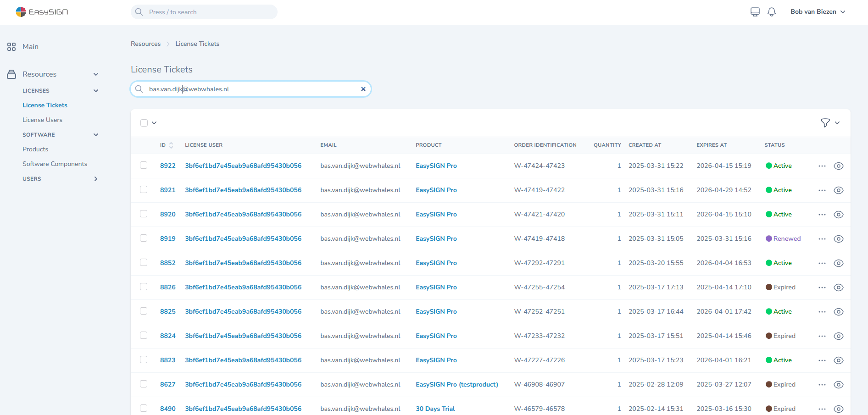The width and height of the screenshot is (868, 415).
Task: Open actions menu for ticket 8825
Action: [x=822, y=312]
